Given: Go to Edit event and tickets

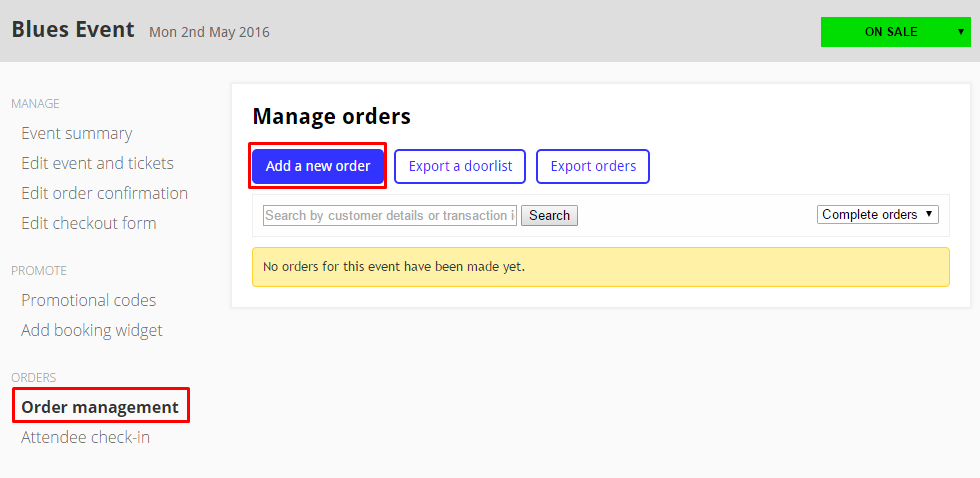Looking at the screenshot, I should click(98, 164).
